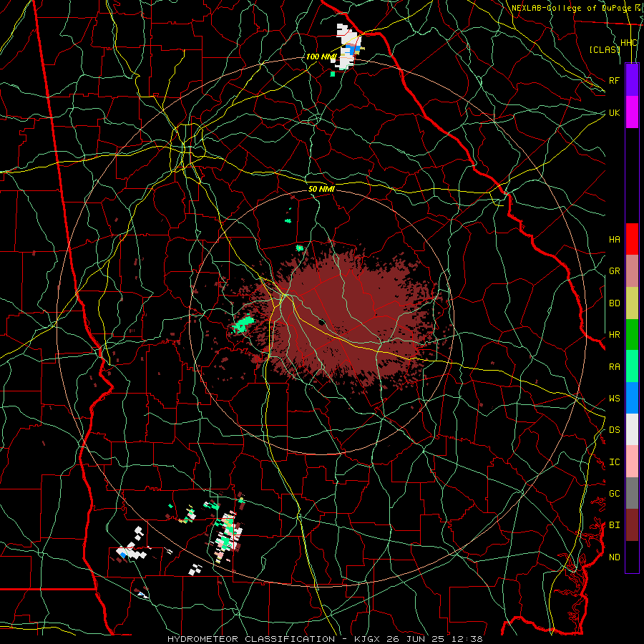644x644 pixels.
Task: Click the BD yellow legend color block
Action: (x=632, y=303)
